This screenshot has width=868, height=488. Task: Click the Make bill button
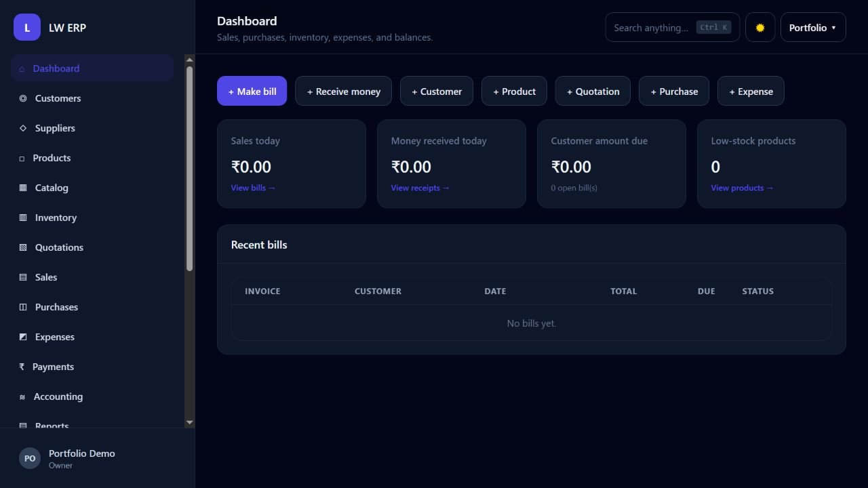tap(252, 91)
